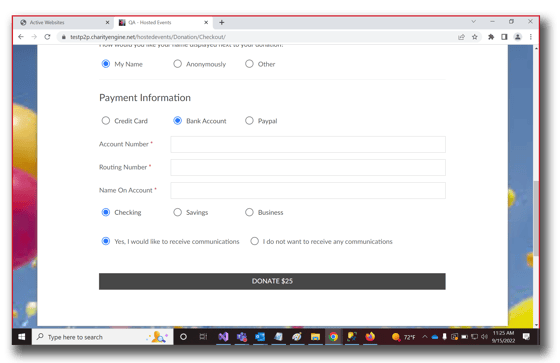This screenshot has height=363, width=560.
Task: Open File Explorer from taskbar
Action: (x=315, y=337)
